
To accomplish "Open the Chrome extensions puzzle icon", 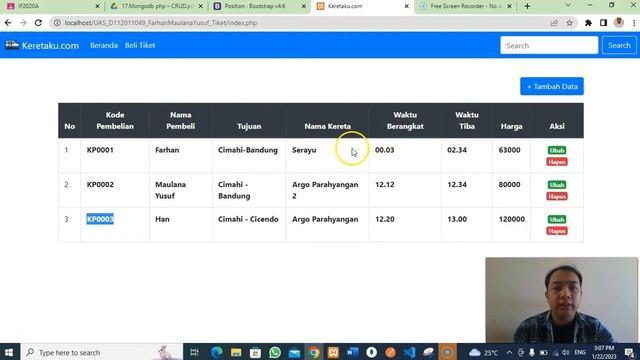I will pos(588,23).
